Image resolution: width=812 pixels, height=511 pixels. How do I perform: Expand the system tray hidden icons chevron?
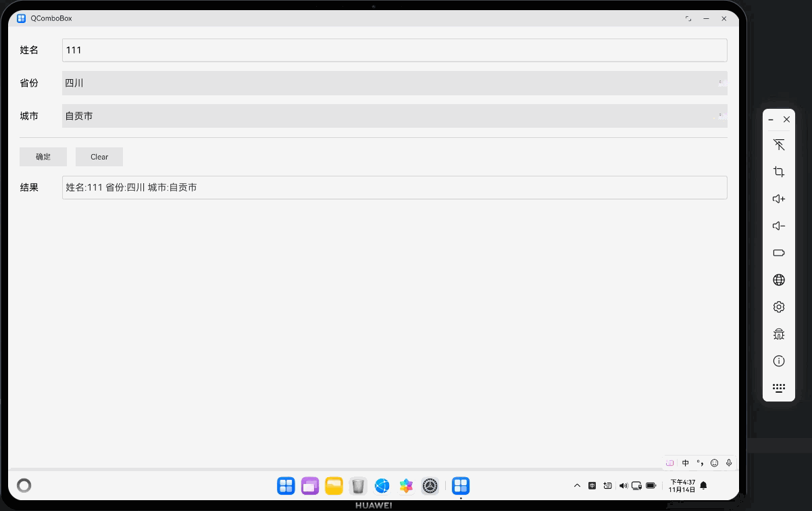[577, 485]
